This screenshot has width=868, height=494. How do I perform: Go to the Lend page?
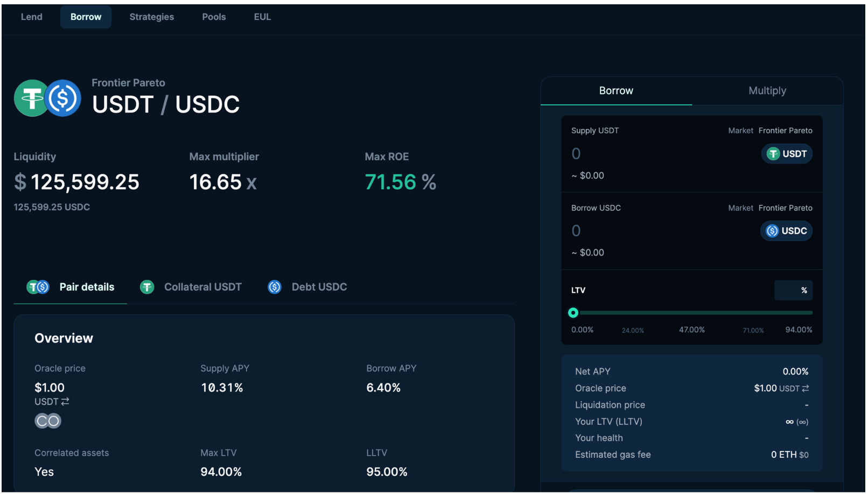[x=32, y=17]
